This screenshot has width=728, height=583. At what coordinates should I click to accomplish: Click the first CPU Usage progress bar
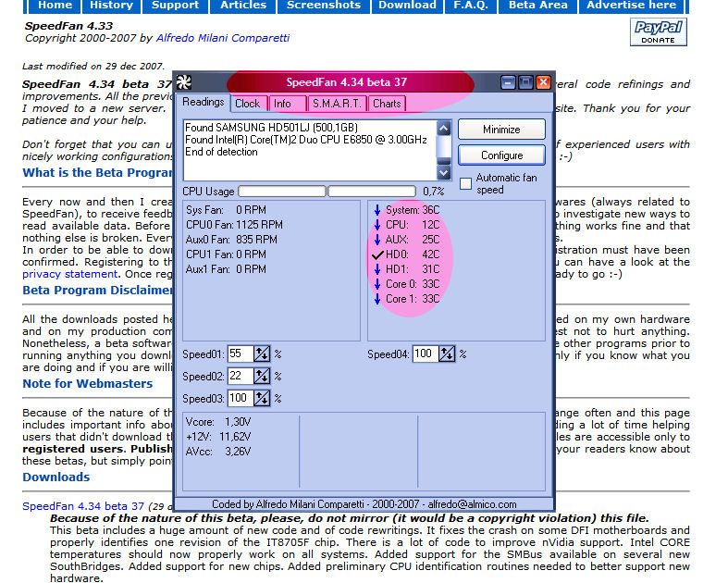click(282, 191)
